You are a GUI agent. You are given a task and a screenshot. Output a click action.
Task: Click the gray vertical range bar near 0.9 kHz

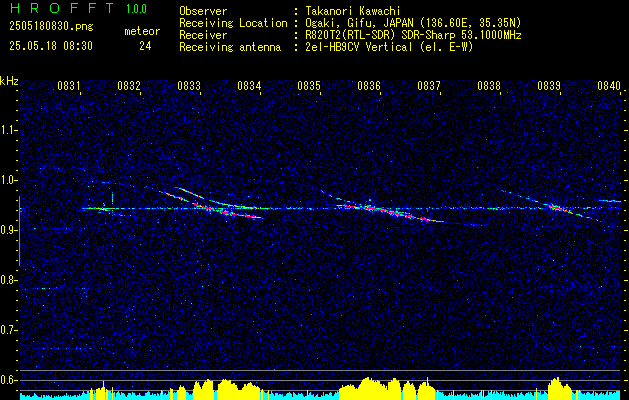pos(19,231)
